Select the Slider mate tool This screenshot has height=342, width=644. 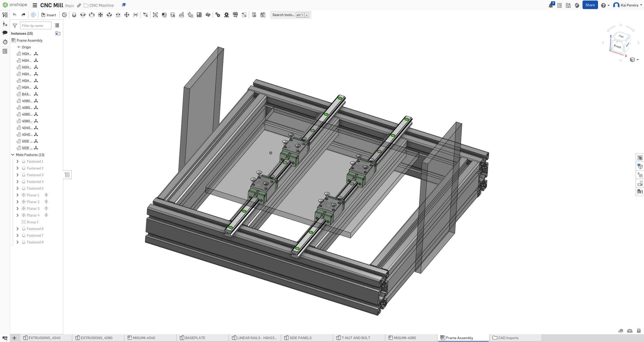[92, 15]
